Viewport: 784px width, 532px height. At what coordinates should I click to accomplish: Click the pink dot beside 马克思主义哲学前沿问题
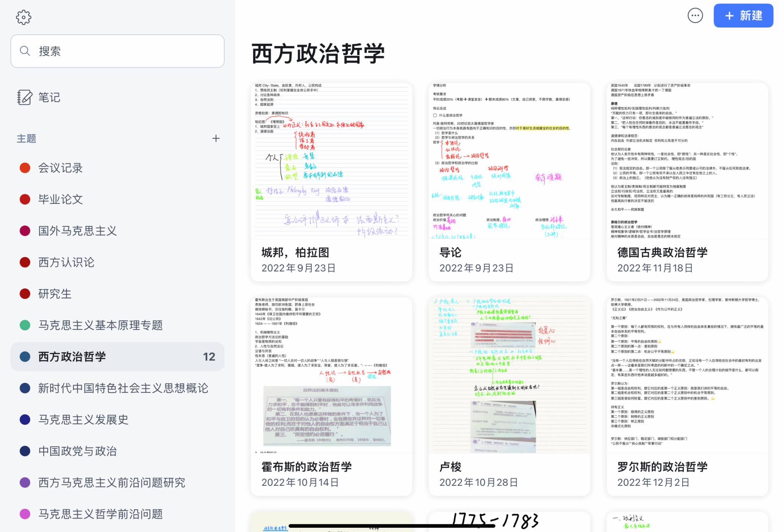pyautogui.click(x=25, y=514)
